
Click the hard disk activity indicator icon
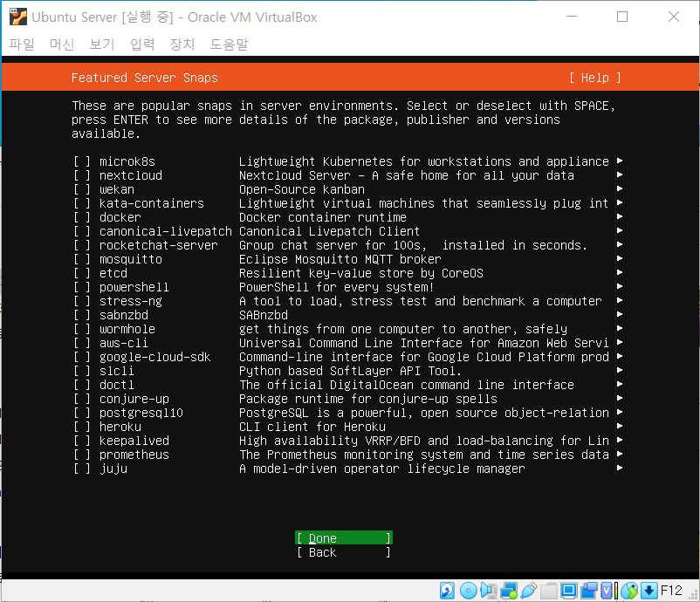447,591
